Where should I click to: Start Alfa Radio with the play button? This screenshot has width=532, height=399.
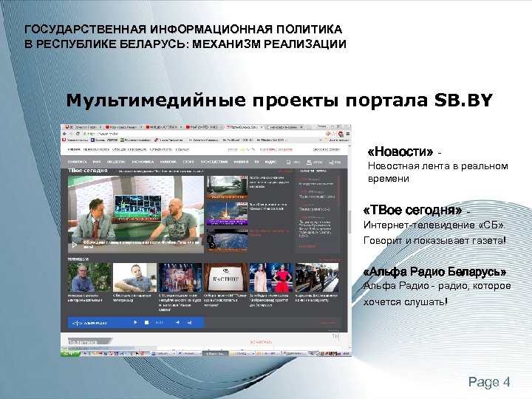click(135, 322)
